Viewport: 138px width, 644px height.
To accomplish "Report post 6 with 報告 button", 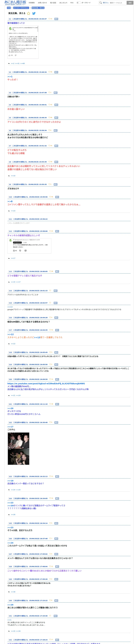I will pyautogui.click(x=55, y=131).
